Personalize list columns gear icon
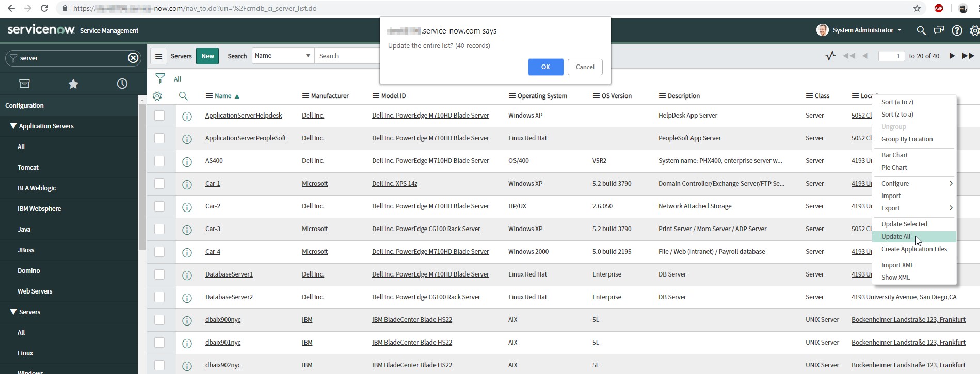 pos(157,96)
